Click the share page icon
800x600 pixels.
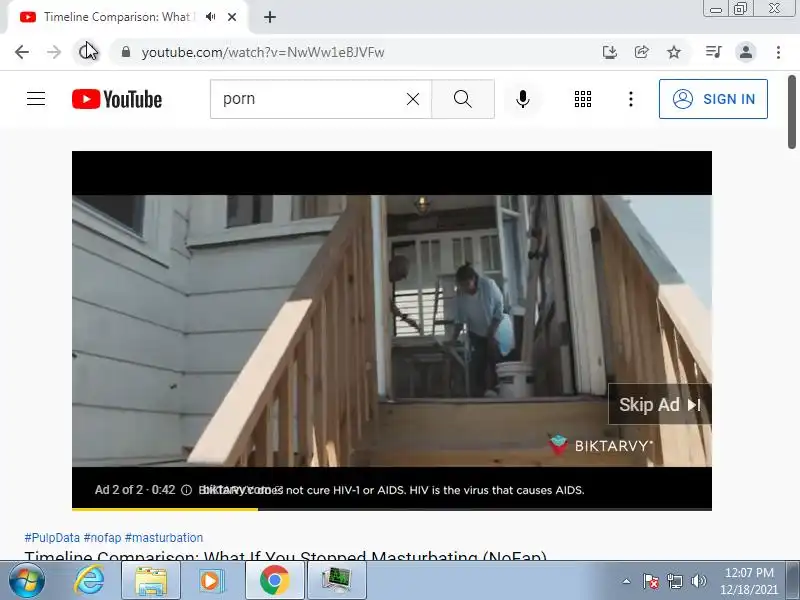(x=641, y=52)
